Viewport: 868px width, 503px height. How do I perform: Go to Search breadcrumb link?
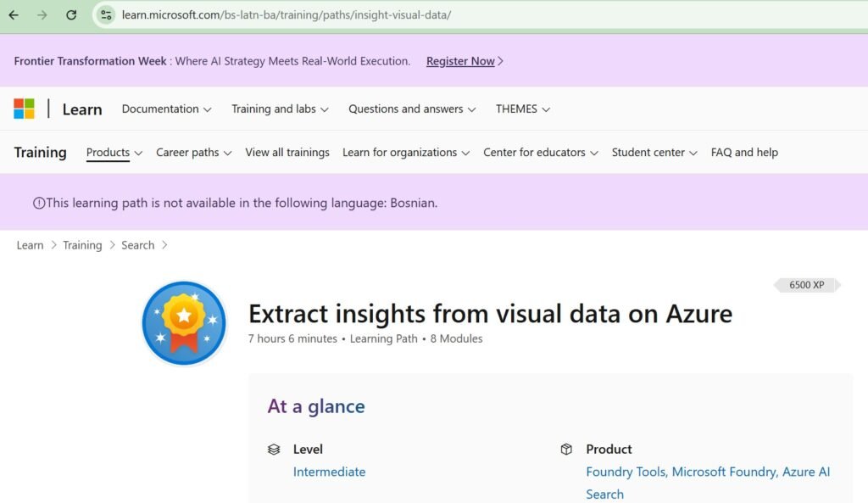[x=138, y=245]
